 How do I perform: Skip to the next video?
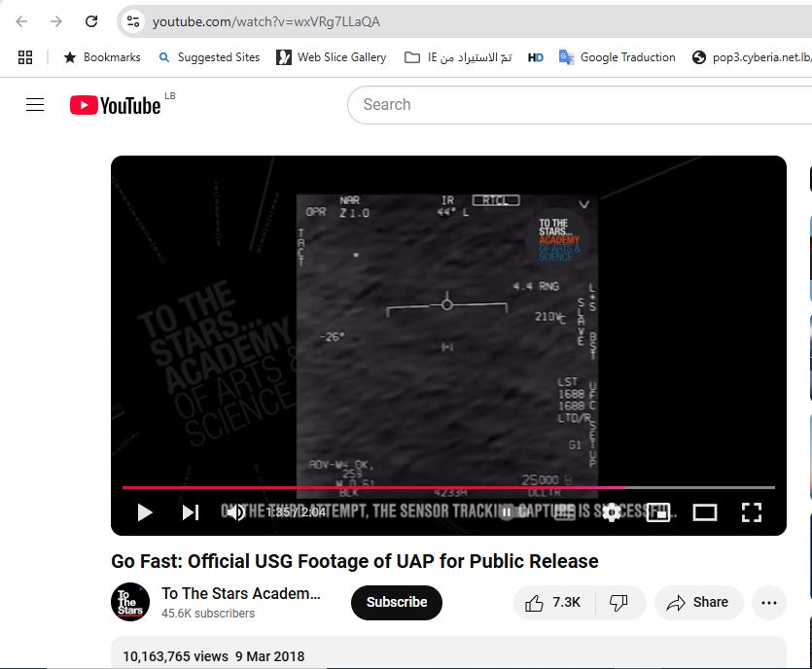tap(191, 511)
